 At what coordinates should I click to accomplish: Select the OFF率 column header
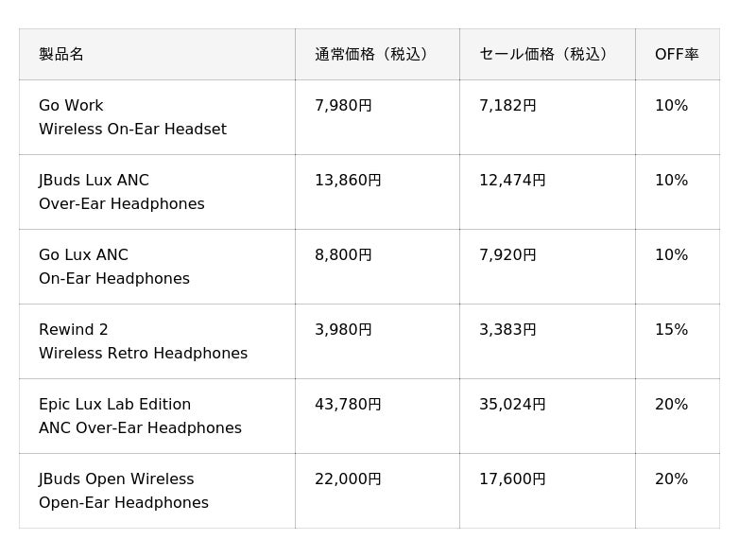coord(678,54)
